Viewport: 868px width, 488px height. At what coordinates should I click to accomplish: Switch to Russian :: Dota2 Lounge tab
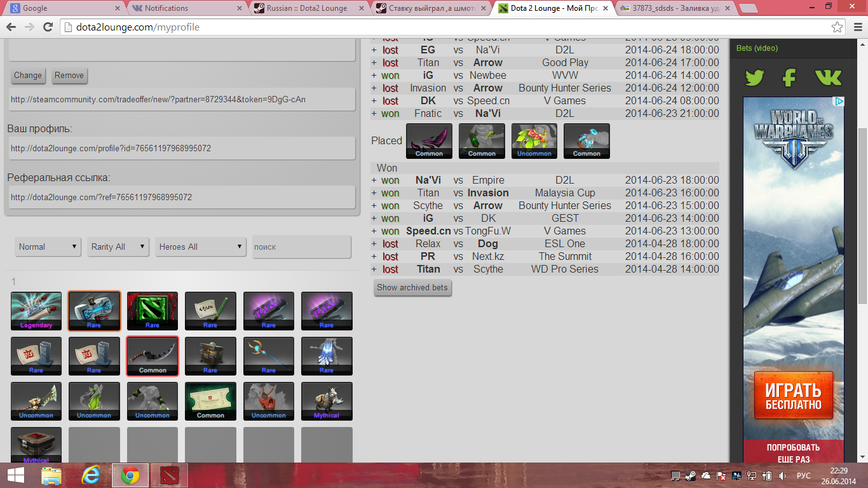(x=308, y=8)
